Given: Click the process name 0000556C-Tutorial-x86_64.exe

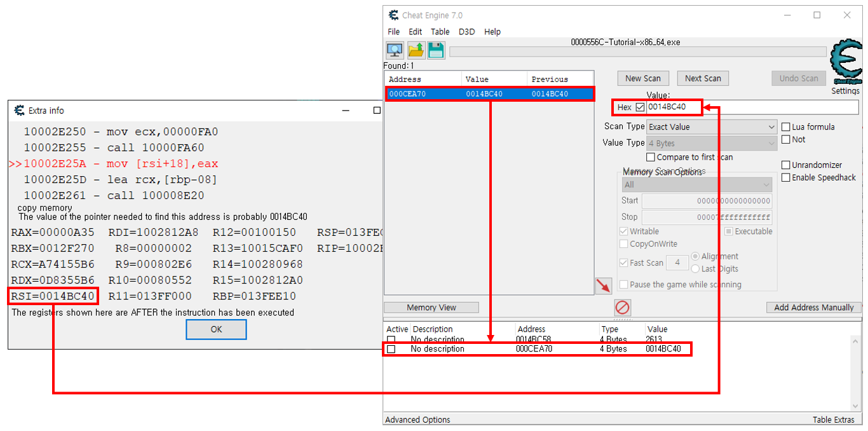Looking at the screenshot, I should point(625,43).
